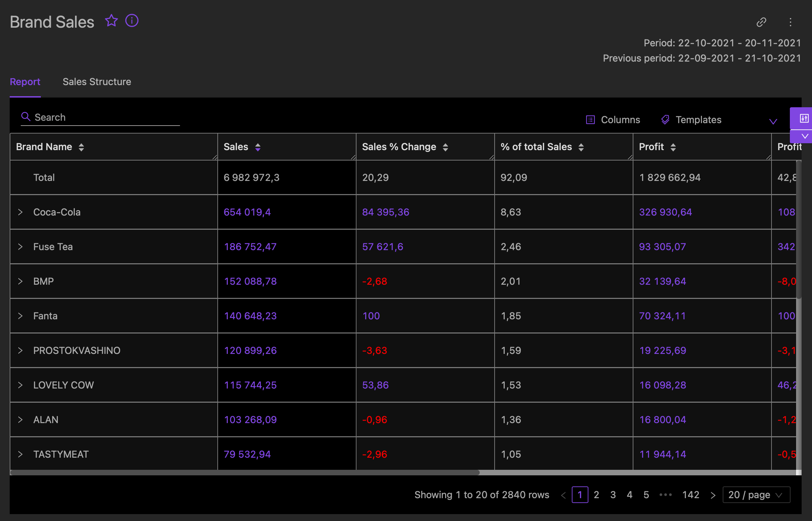
Task: Switch to the Sales Structure tab
Action: tap(97, 82)
